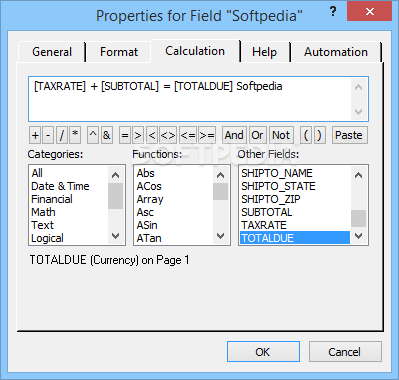
Task: Click the title bar help question mark
Action: (x=333, y=11)
